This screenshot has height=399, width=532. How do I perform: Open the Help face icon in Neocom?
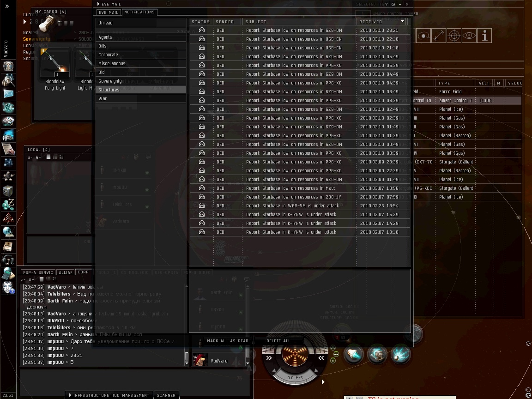(8, 288)
